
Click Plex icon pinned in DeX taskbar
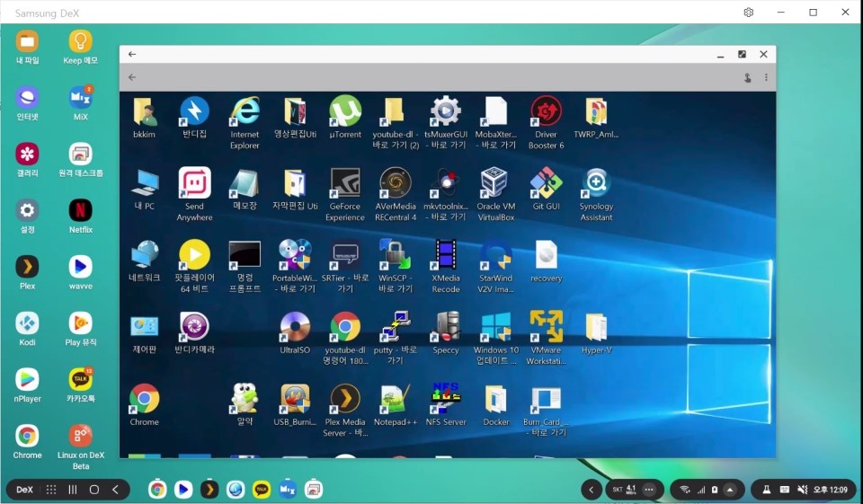[x=209, y=489]
